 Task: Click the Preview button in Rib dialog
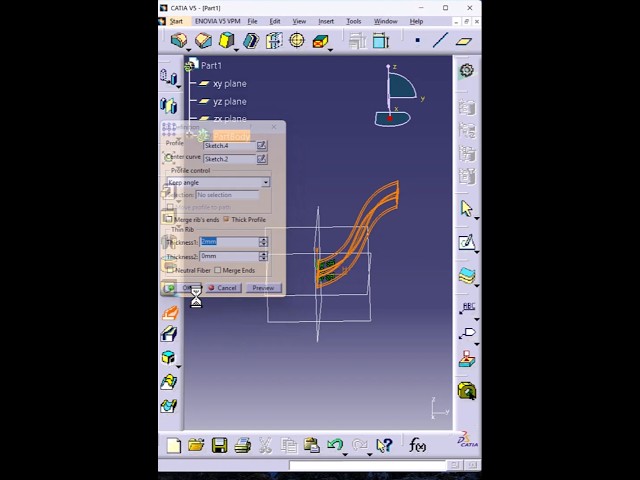click(263, 288)
